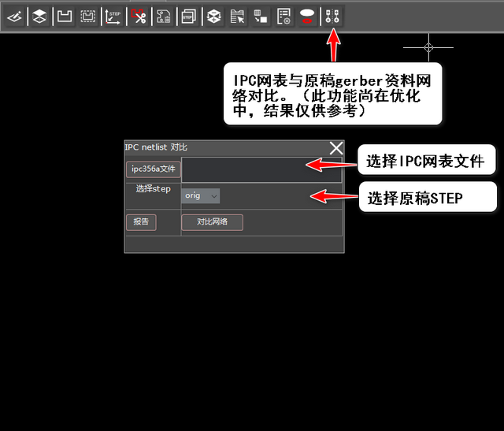Select the board outline profile icon
504x431 pixels.
(x=65, y=16)
